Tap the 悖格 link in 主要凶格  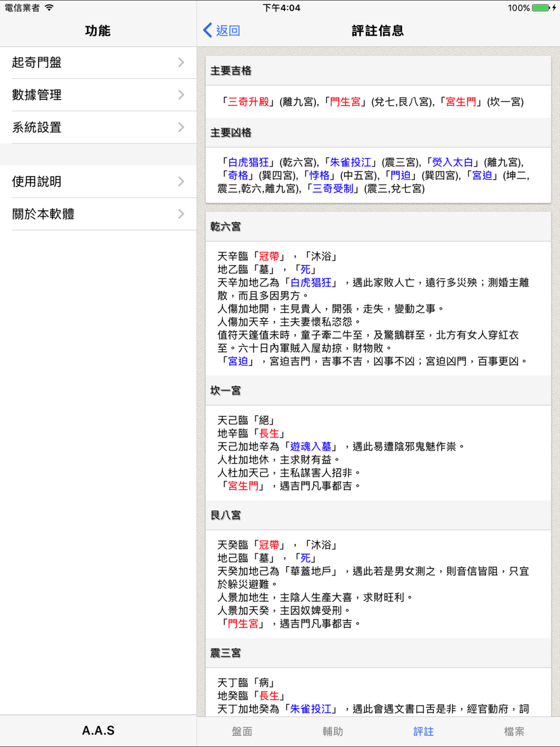320,176
